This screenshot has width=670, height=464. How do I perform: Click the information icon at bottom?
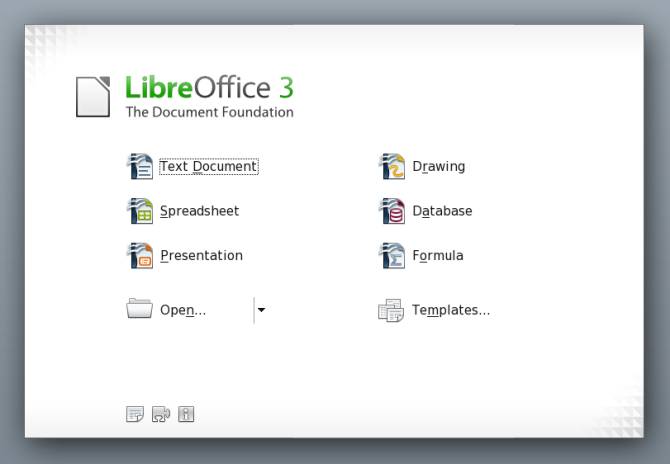[x=186, y=414]
